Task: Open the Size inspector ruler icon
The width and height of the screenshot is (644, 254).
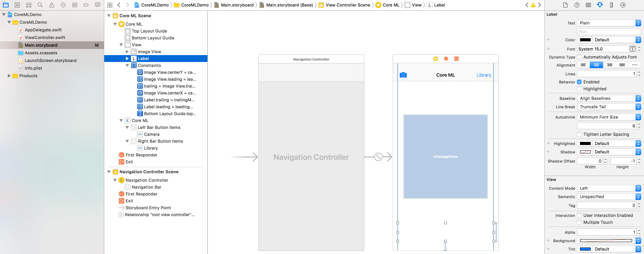Action: click(x=611, y=5)
